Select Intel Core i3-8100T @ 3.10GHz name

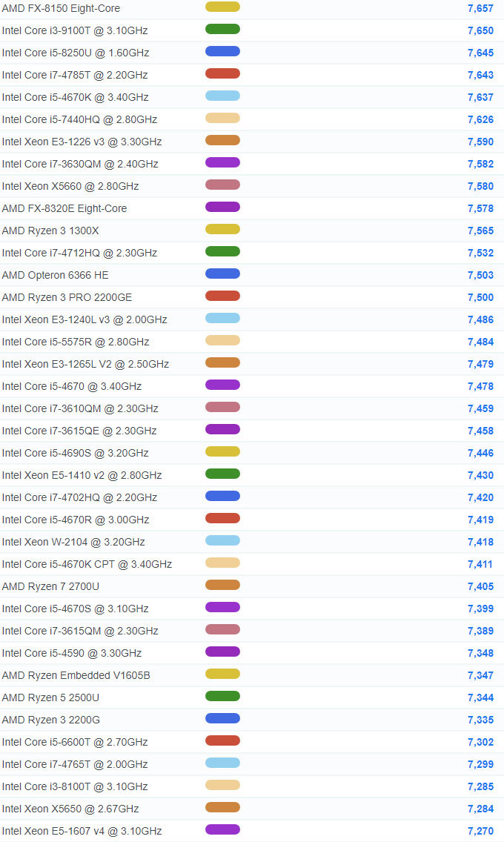click(x=75, y=786)
